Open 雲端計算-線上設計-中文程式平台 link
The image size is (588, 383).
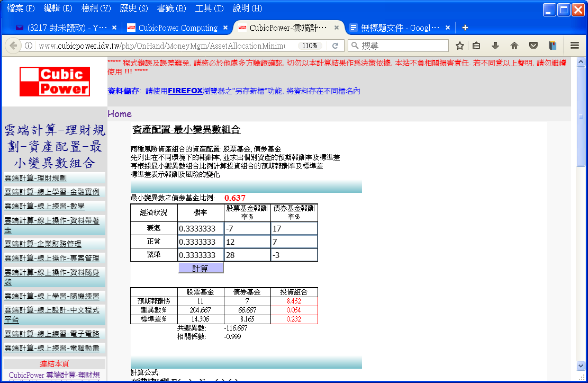tap(52, 315)
